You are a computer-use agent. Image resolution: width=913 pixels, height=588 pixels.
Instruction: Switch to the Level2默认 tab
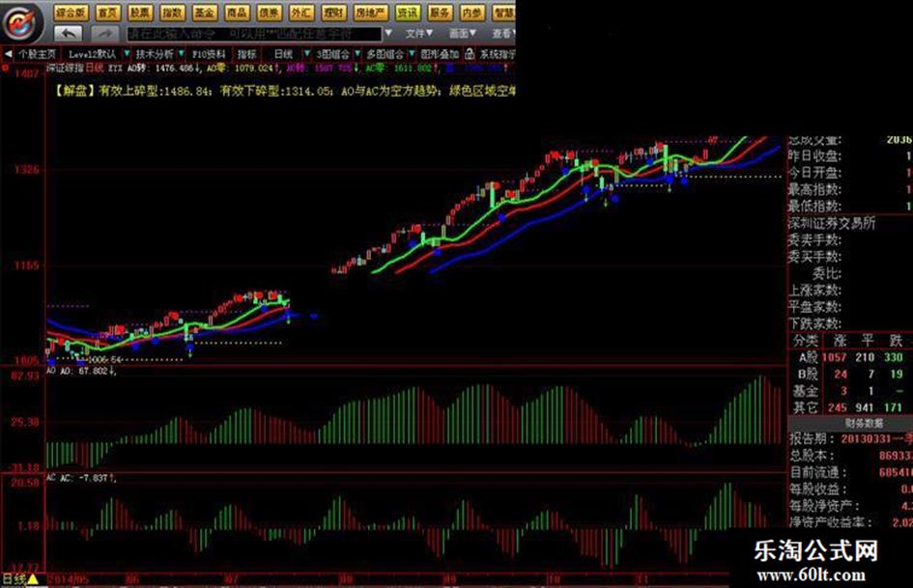tap(92, 54)
